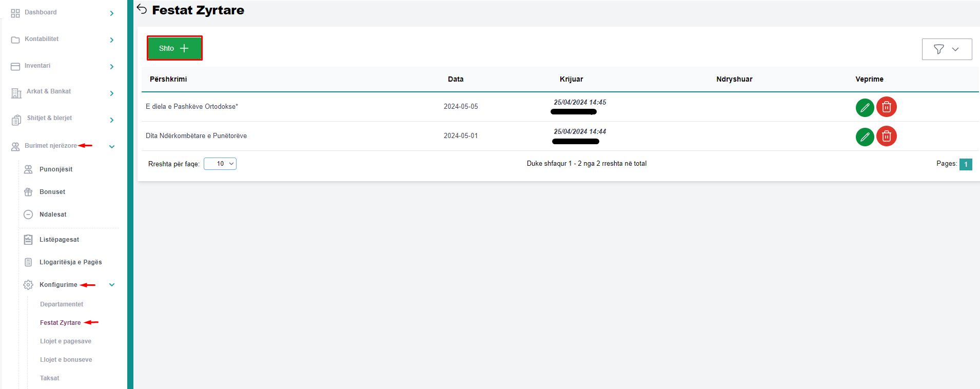
Task: Expand the Shitjet & blerjet menu
Action: click(111, 120)
